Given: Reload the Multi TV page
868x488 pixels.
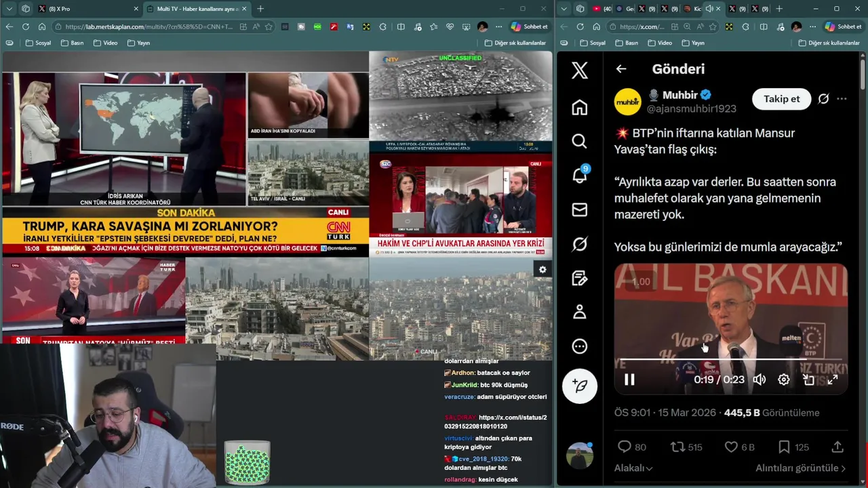Looking at the screenshot, I should 25,26.
